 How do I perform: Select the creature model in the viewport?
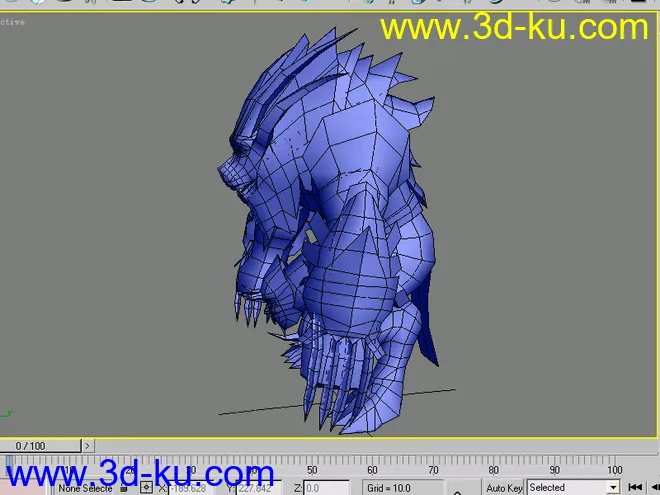[330, 230]
